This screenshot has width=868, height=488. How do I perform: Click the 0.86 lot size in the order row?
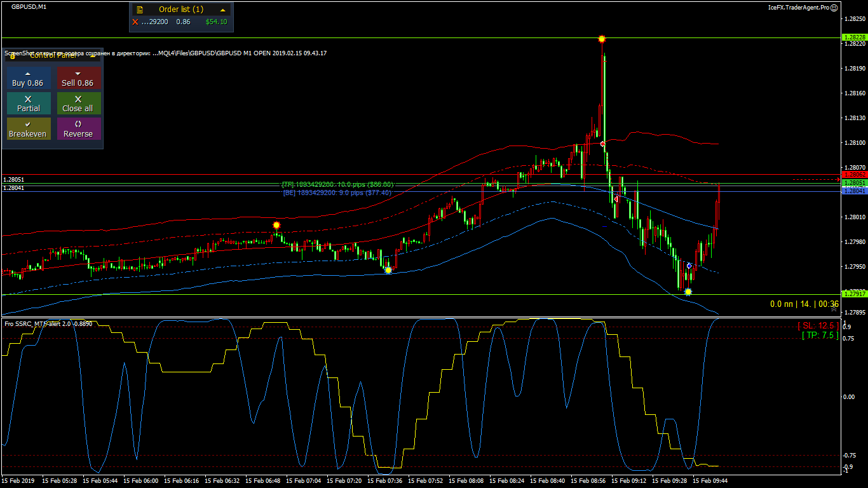pos(183,22)
